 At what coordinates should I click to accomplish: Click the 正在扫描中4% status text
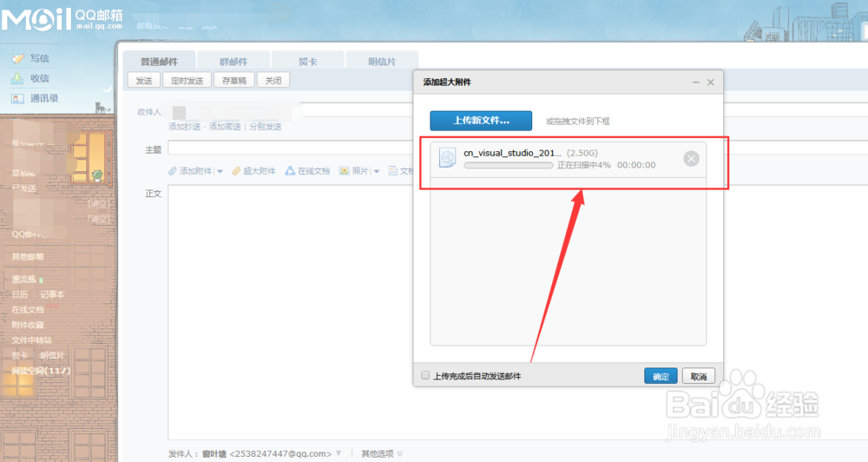[x=584, y=165]
